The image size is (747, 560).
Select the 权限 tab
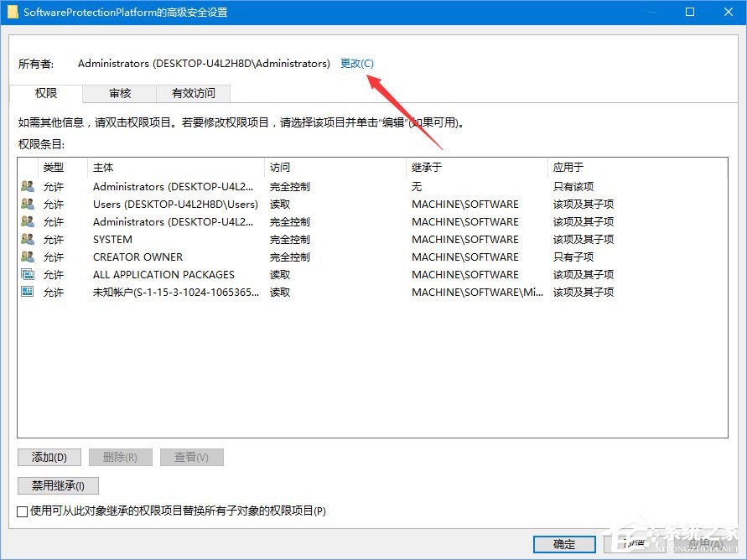click(x=46, y=94)
